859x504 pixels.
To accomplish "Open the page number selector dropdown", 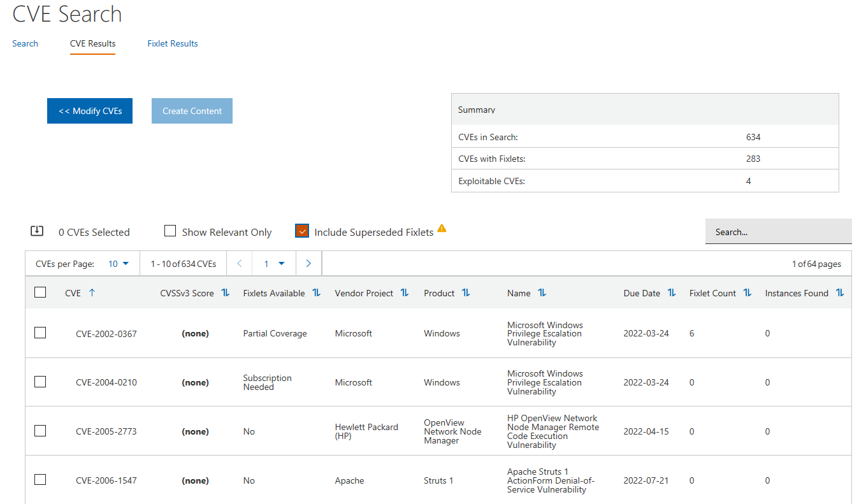I will (274, 263).
